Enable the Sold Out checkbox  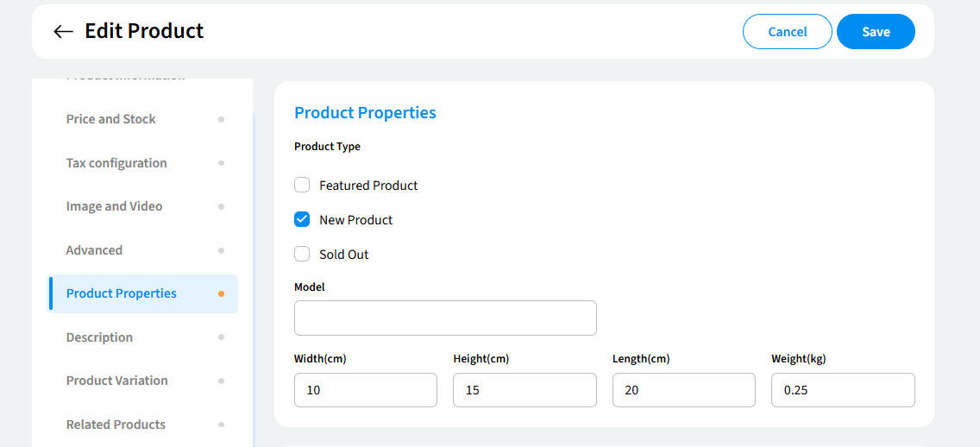tap(302, 254)
